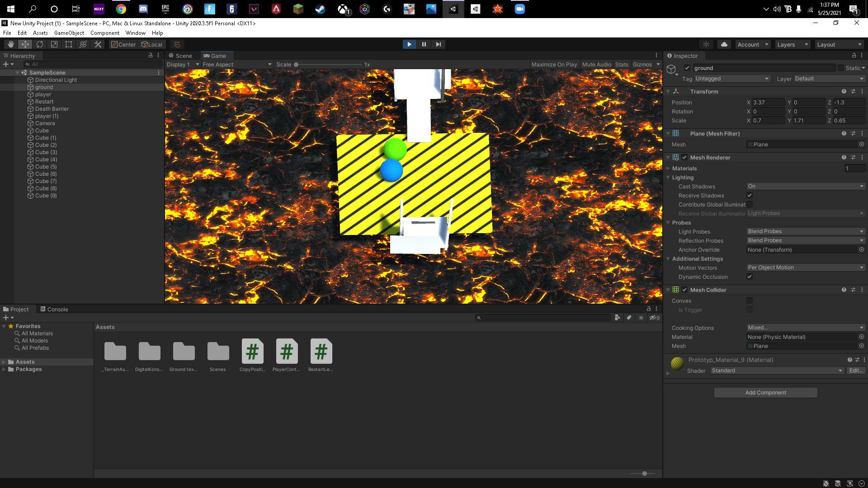The height and width of the screenshot is (488, 868).
Task: Click the Plane Mesh Filter component icon
Action: coord(676,133)
